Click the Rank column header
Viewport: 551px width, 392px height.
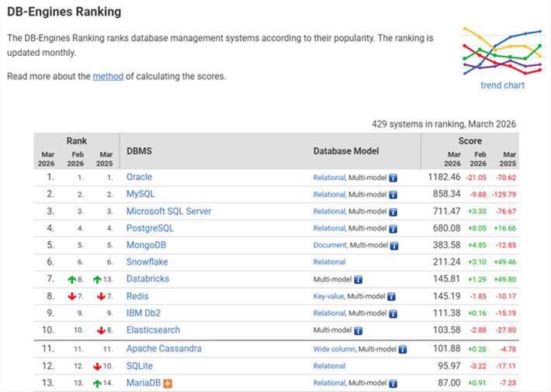pyautogui.click(x=77, y=140)
